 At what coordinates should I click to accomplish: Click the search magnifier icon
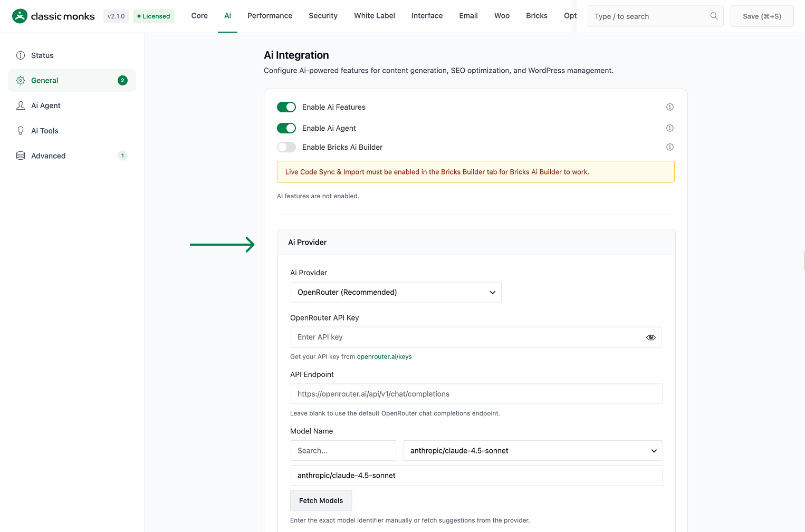tap(714, 16)
